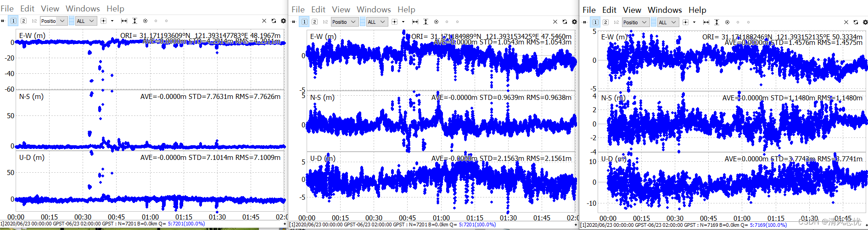868x230 pixels.
Task: Open the Windows menu of the middle window
Action: (374, 10)
